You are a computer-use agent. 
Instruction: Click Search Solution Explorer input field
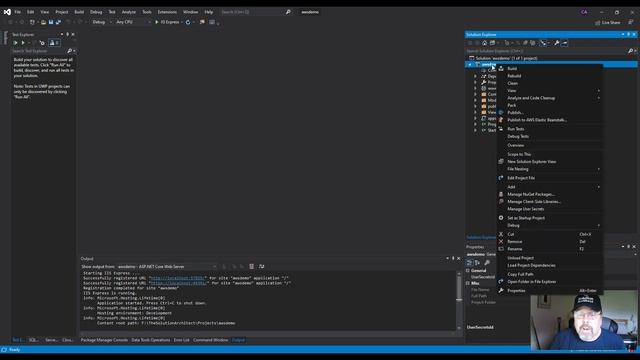coord(546,51)
